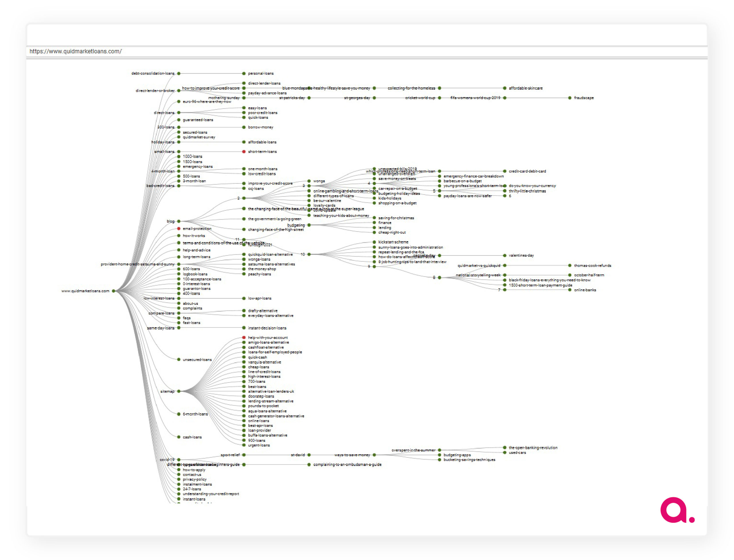The image size is (734, 560).
Task: Select the personal-loans node
Action: [244, 73]
